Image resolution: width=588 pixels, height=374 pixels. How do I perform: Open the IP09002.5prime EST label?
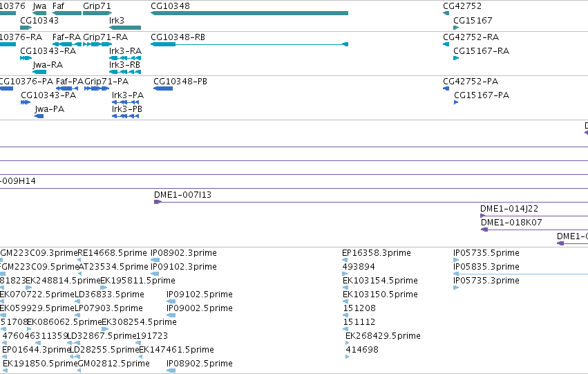(x=200, y=308)
